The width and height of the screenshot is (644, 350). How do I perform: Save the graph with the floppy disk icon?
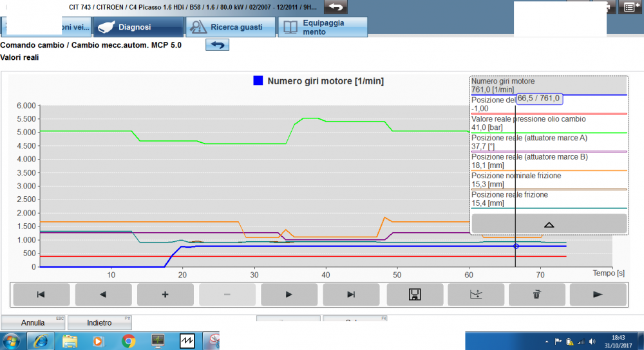coord(415,294)
